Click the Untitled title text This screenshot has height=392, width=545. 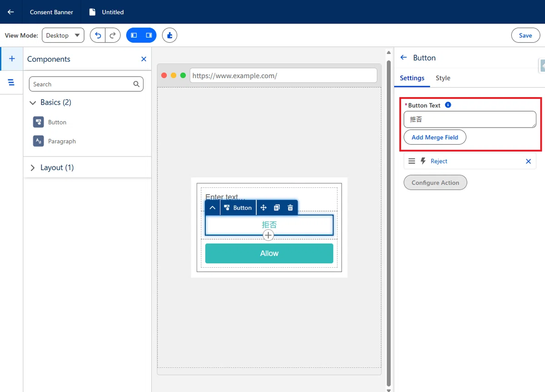113,12
